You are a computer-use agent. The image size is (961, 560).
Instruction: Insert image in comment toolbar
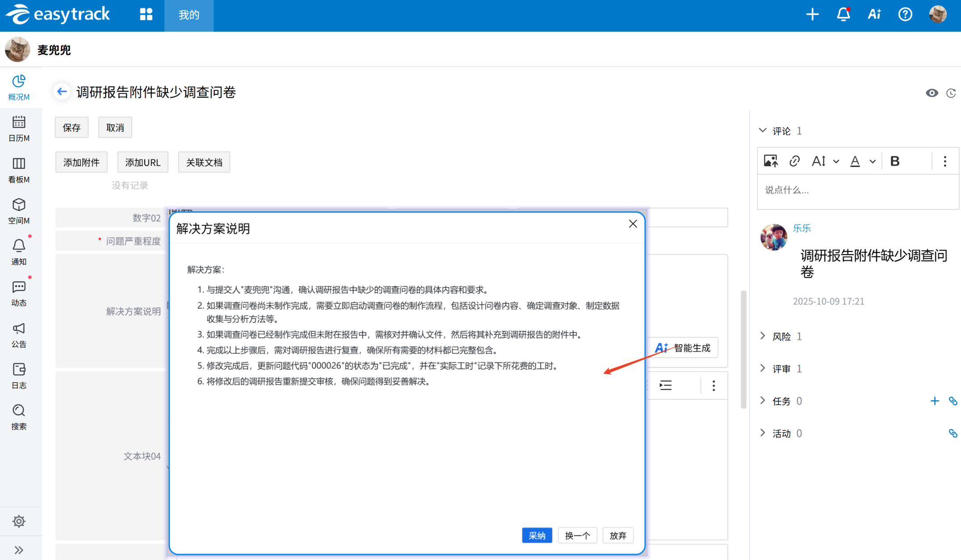(771, 161)
